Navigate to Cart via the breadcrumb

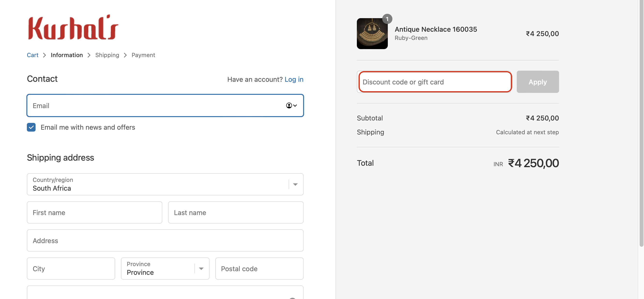click(32, 55)
